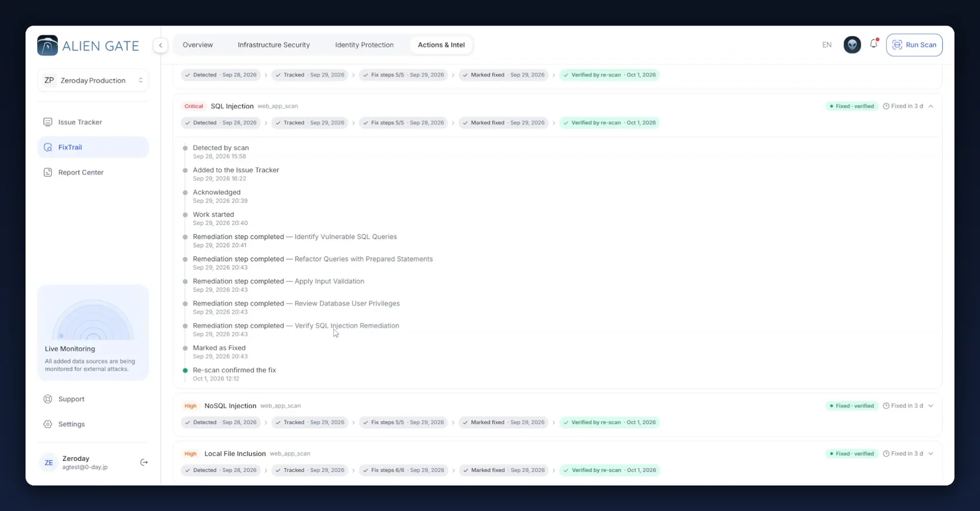Screen dimensions: 980x511
Task: Switch to the Overview tab
Action: 198,45
